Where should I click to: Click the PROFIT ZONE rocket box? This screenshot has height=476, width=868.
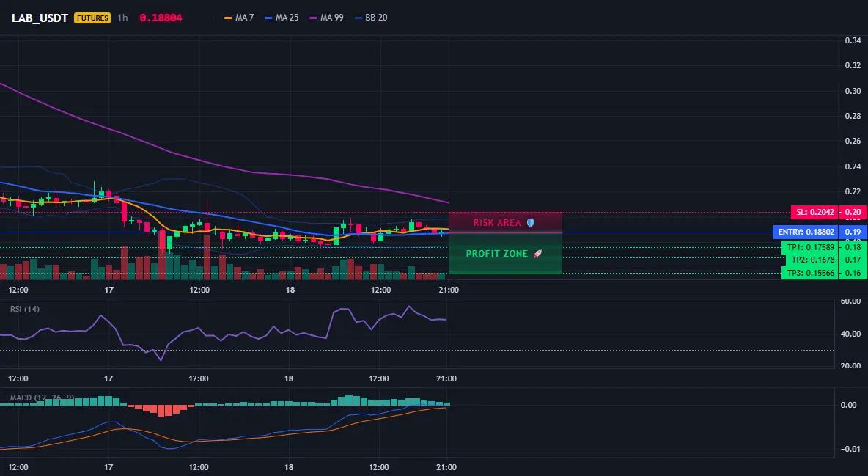point(505,253)
